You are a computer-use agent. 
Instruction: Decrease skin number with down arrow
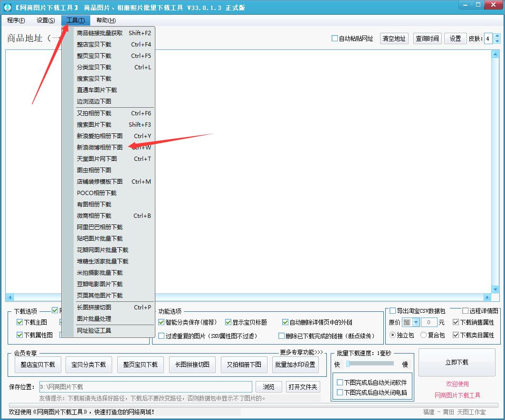pyautogui.click(x=497, y=41)
